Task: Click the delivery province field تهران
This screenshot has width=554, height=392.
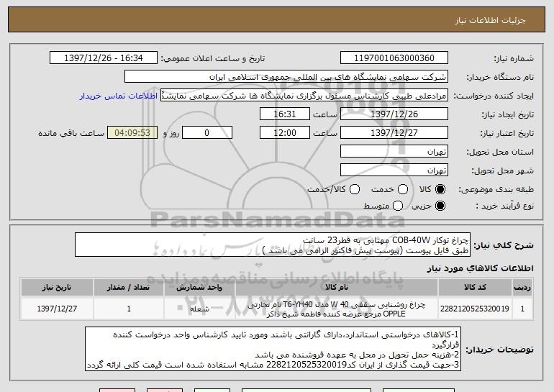Action: click(394, 152)
